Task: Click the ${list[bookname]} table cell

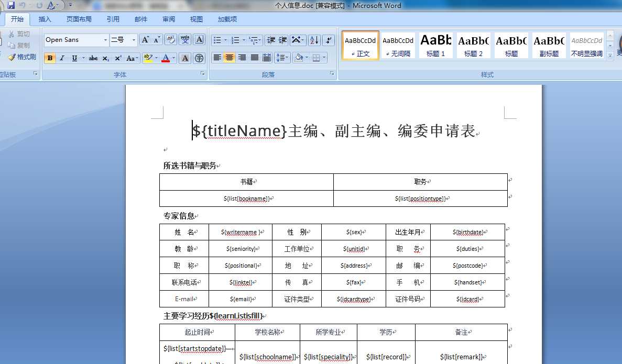Action: (246, 198)
